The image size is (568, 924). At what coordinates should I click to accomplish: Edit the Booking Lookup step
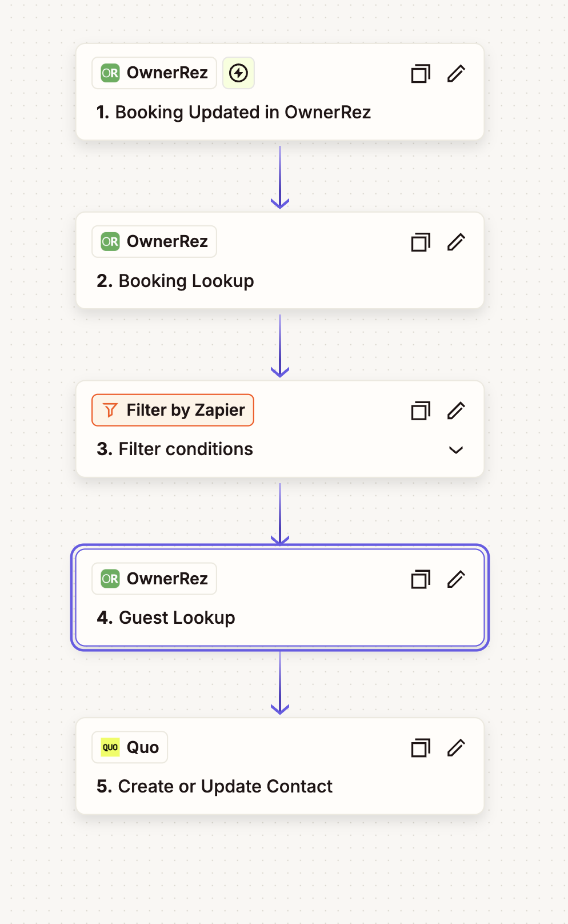click(x=456, y=242)
